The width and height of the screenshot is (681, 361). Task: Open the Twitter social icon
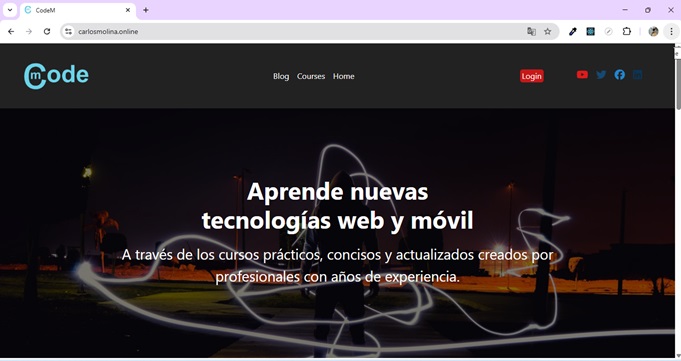point(601,75)
